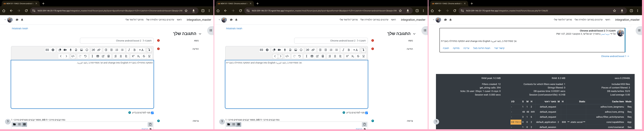Screen dimensions: 644x131
Task: Toggle discussion subscription checkbox in middle window
Action: 366,113
